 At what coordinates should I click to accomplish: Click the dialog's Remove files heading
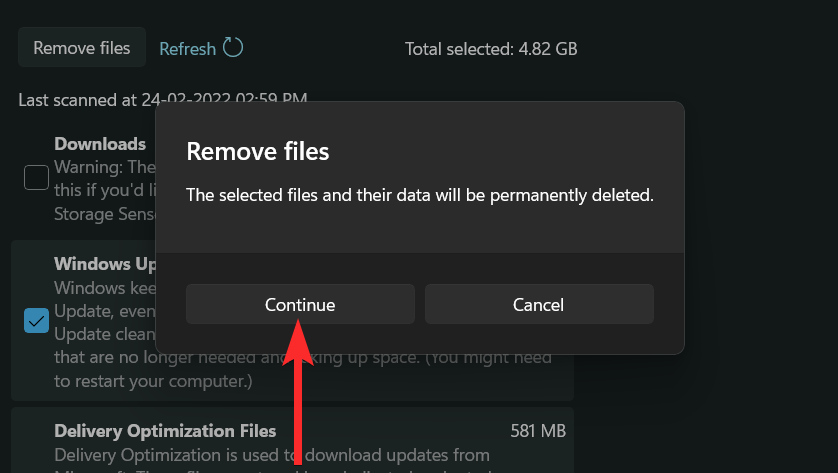coord(258,152)
